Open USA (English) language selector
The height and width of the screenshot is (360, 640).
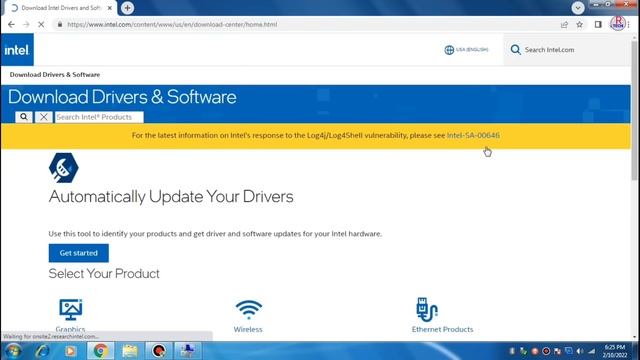point(466,50)
